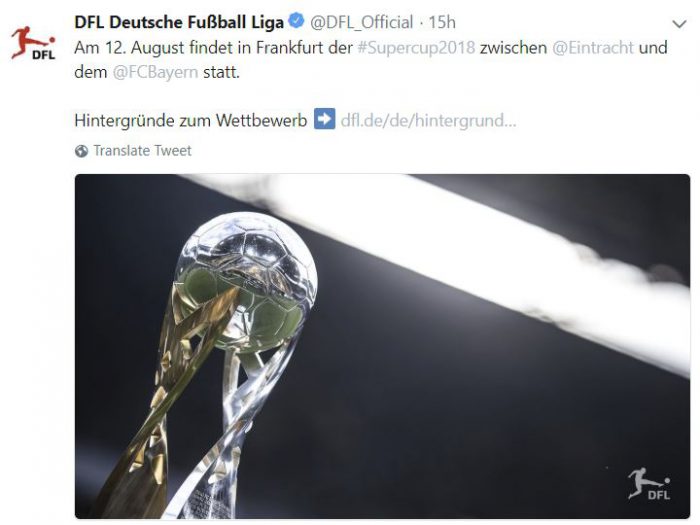Follow the #Supercup2018 hashtag
This screenshot has width=700, height=525.
pos(416,48)
